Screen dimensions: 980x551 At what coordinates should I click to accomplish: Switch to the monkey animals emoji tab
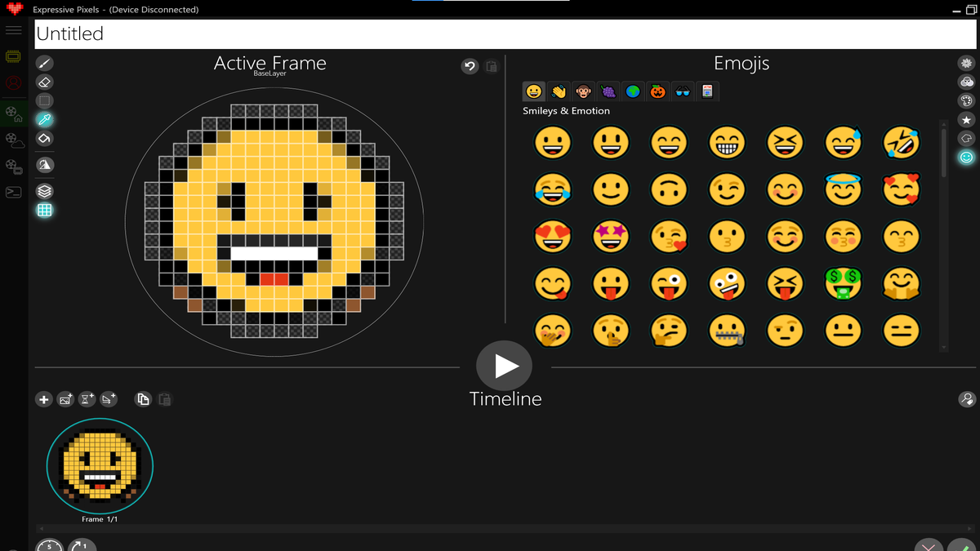(x=583, y=91)
